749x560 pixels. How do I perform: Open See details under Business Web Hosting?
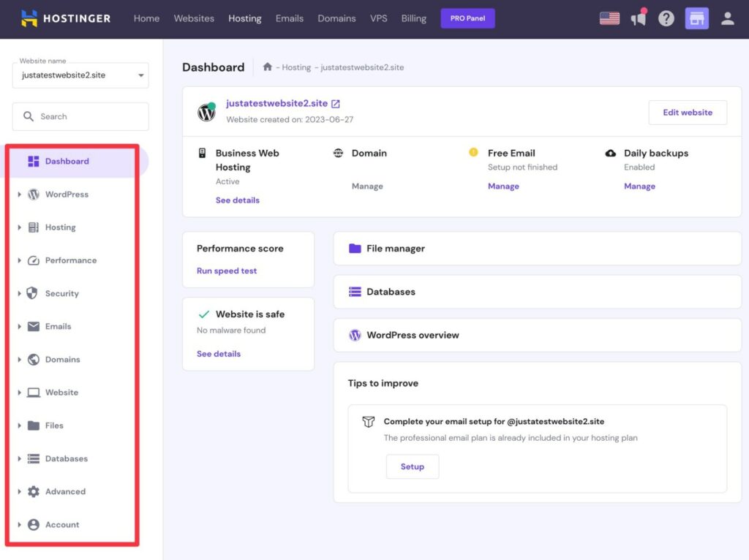coord(238,200)
